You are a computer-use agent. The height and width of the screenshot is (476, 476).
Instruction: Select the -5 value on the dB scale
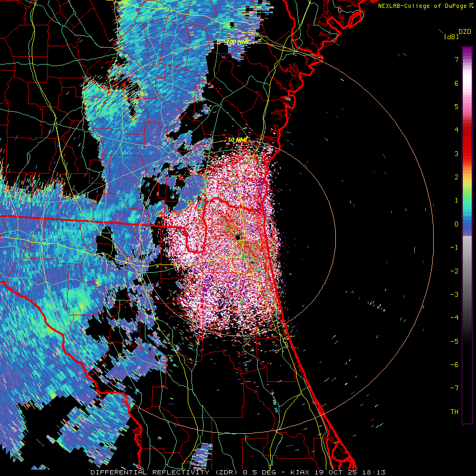pyautogui.click(x=454, y=342)
